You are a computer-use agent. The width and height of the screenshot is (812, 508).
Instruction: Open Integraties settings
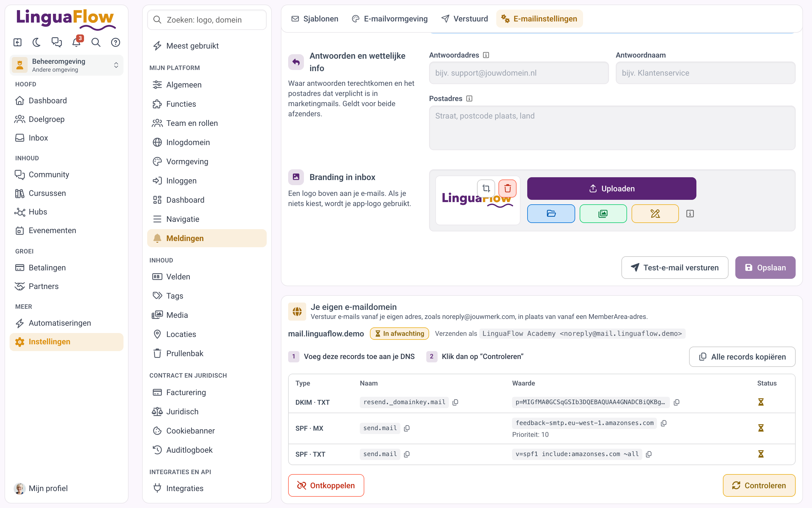click(x=207, y=488)
